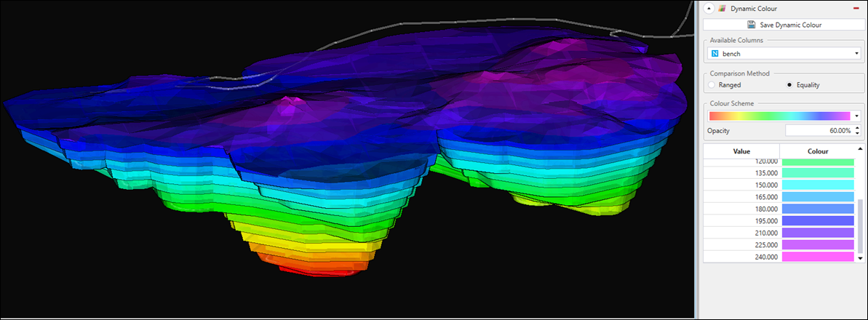Collapse the Dynamic Colour panel

[709, 9]
